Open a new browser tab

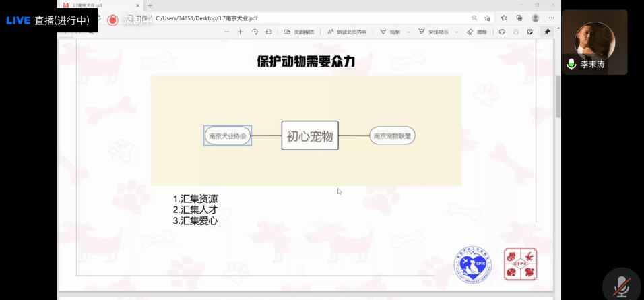click(150, 5)
